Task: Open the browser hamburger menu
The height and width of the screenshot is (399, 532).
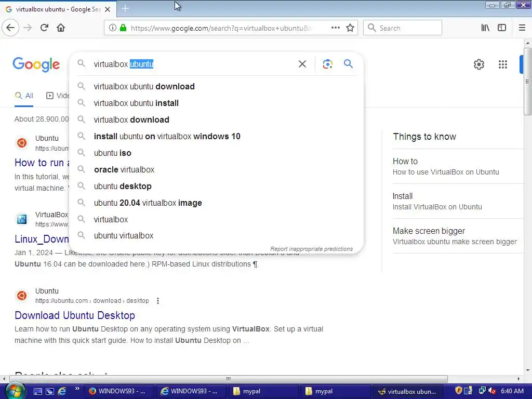Action: point(522,28)
